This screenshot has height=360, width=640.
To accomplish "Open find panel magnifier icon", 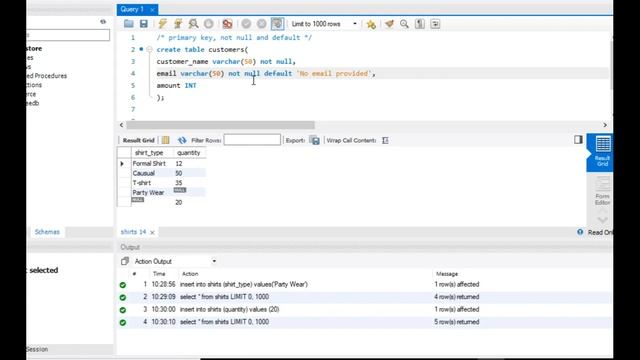I will click(x=404, y=24).
